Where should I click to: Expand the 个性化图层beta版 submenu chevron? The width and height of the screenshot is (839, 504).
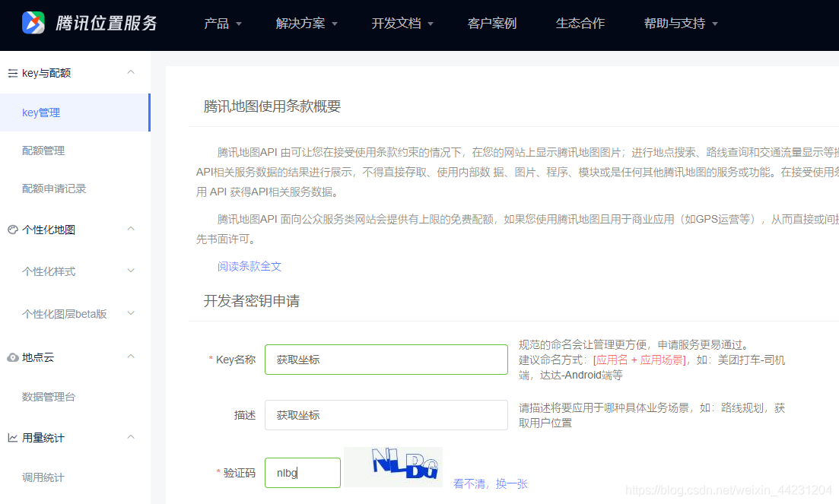tap(131, 313)
